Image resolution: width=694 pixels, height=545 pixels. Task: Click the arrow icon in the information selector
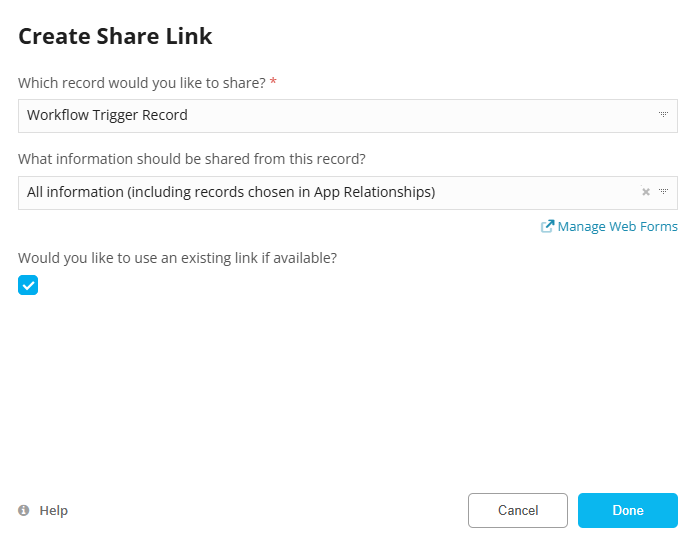pos(663,192)
